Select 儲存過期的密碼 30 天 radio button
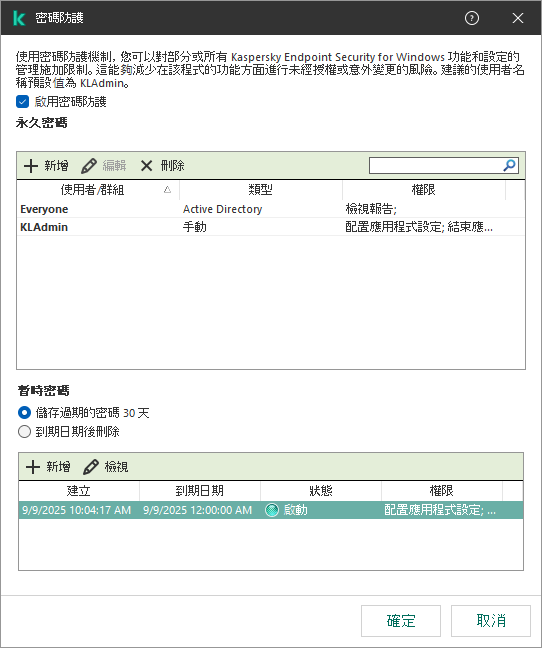542x648 pixels. (24, 413)
